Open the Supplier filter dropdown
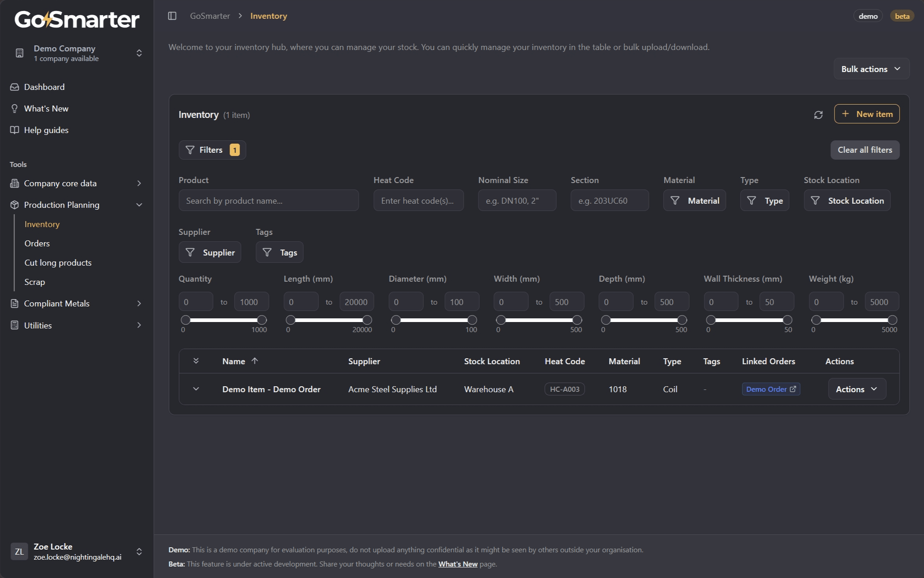The image size is (924, 578). (210, 252)
